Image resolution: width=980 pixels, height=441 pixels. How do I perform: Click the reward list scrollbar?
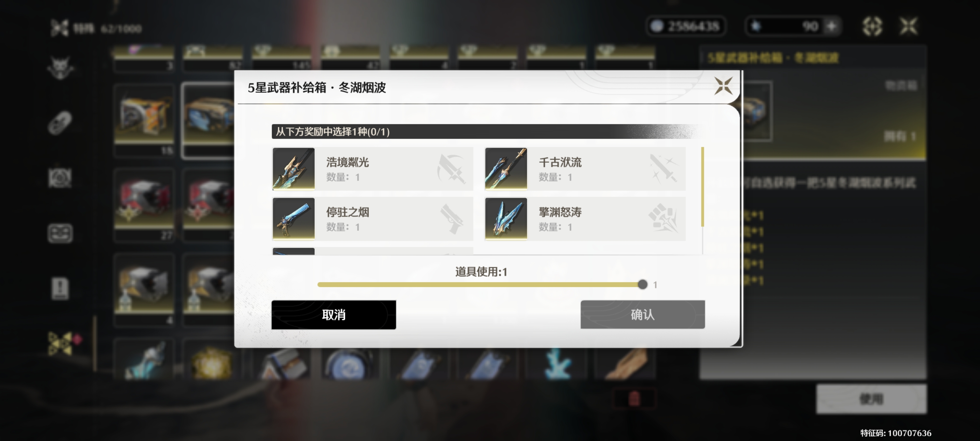click(702, 187)
